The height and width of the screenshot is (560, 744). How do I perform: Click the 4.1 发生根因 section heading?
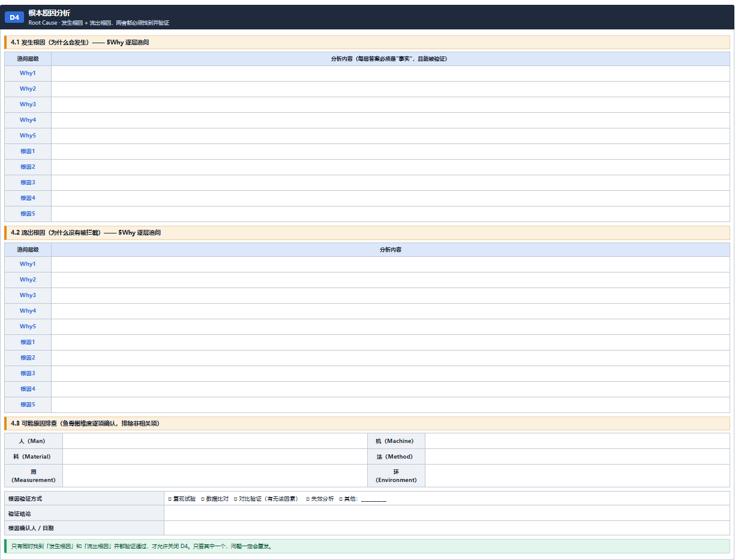[367, 43]
